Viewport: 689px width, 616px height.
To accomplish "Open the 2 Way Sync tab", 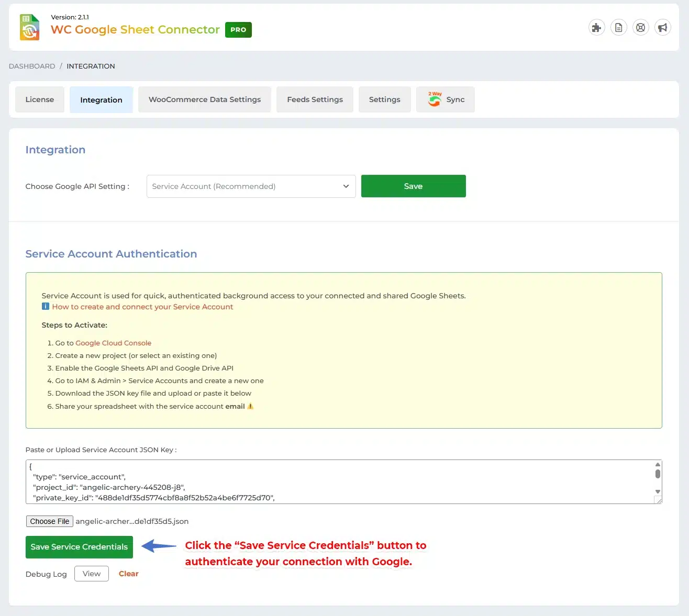I will pos(446,99).
